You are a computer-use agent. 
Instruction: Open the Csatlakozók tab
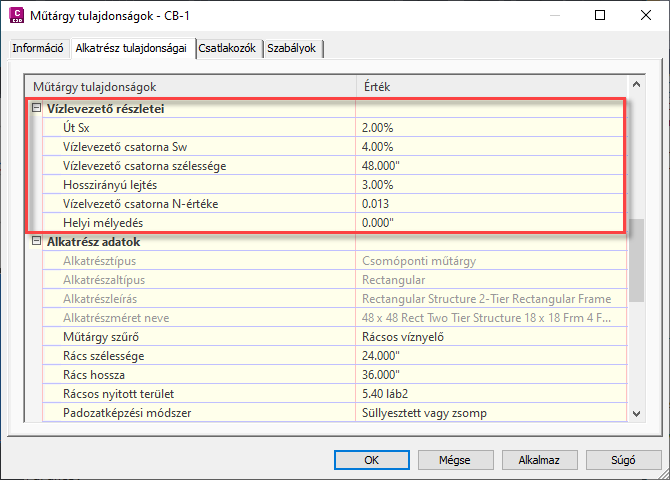229,48
